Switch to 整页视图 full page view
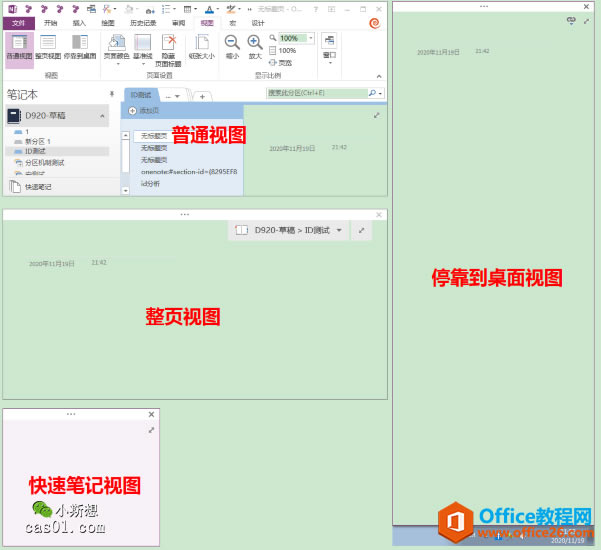The width and height of the screenshot is (601, 550). (x=48, y=48)
